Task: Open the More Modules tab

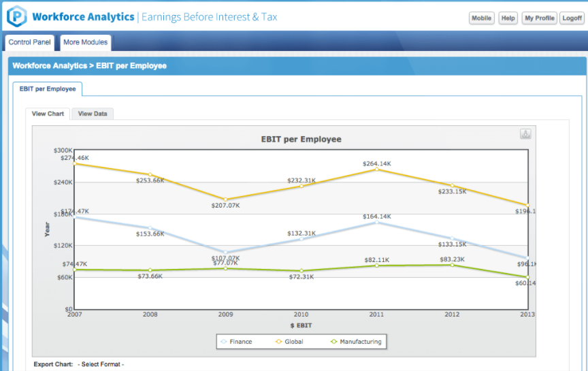Action: [85, 42]
